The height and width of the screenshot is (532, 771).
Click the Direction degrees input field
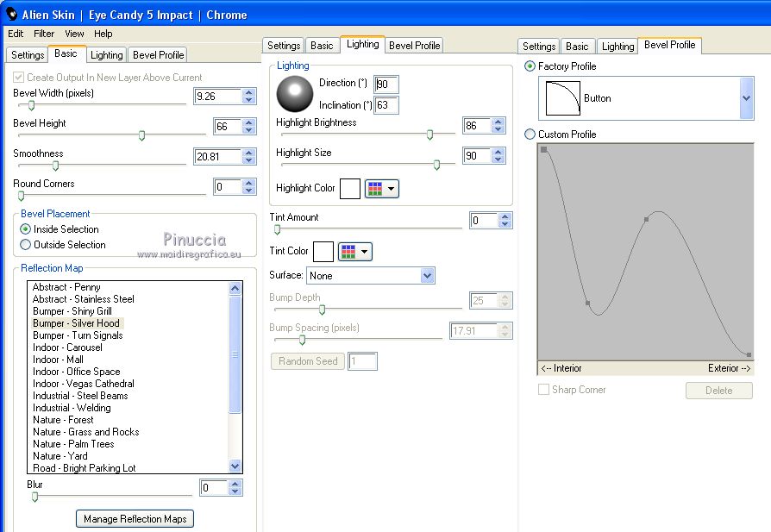coord(386,84)
